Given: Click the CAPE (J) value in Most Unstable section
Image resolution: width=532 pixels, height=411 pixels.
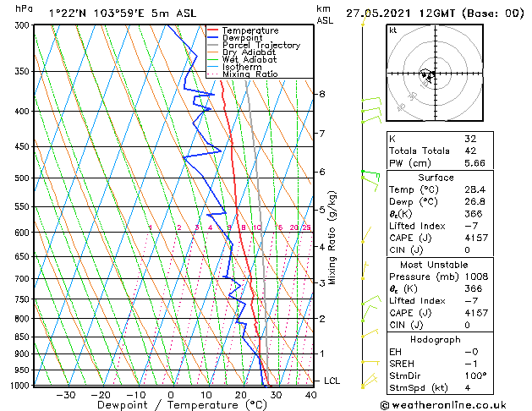Looking at the screenshot, I should point(476,313).
